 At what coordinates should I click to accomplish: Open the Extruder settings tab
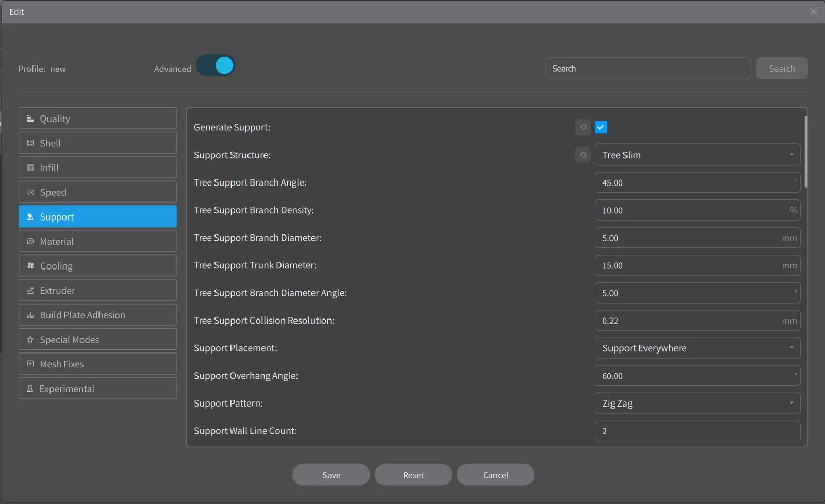coord(97,291)
